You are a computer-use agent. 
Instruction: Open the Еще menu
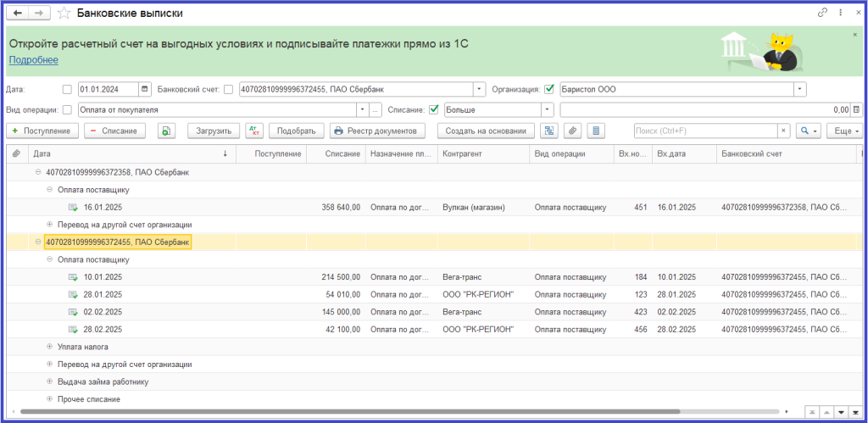[847, 131]
